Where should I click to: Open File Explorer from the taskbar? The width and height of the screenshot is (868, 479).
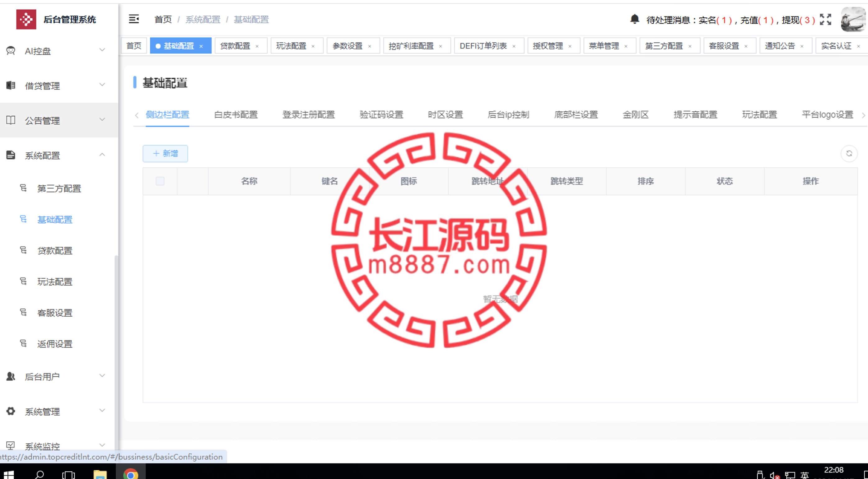click(100, 474)
